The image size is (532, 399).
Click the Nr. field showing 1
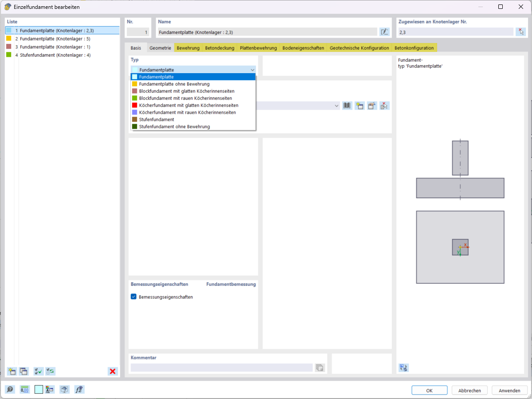click(x=138, y=32)
